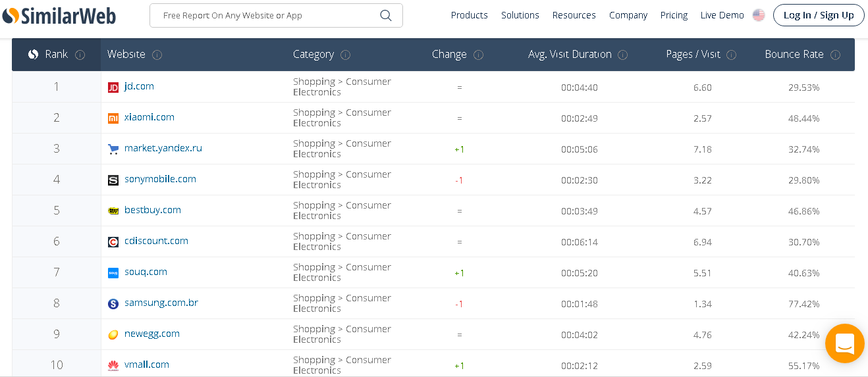Select the 00:05:20 duration for souq.com
868x377 pixels.
(580, 273)
